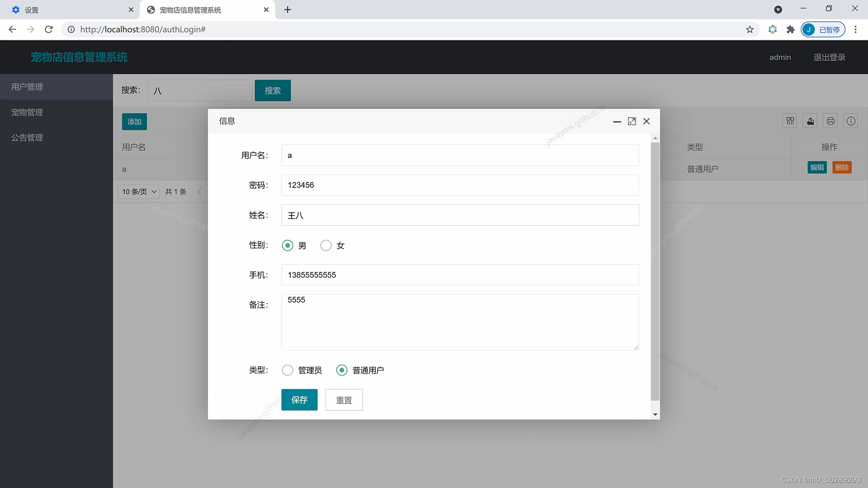Open browser three-dot menu
Screen dimensions: 868x488
[x=855, y=29]
